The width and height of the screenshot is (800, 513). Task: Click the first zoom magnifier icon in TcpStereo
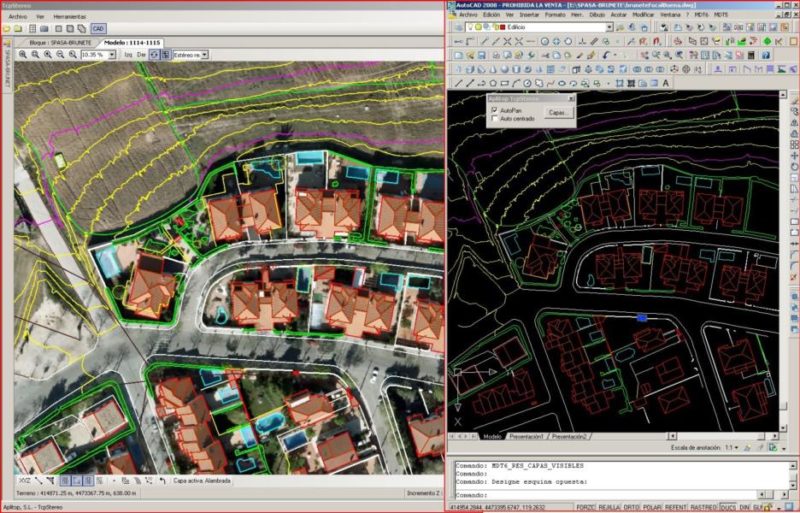[x=23, y=55]
